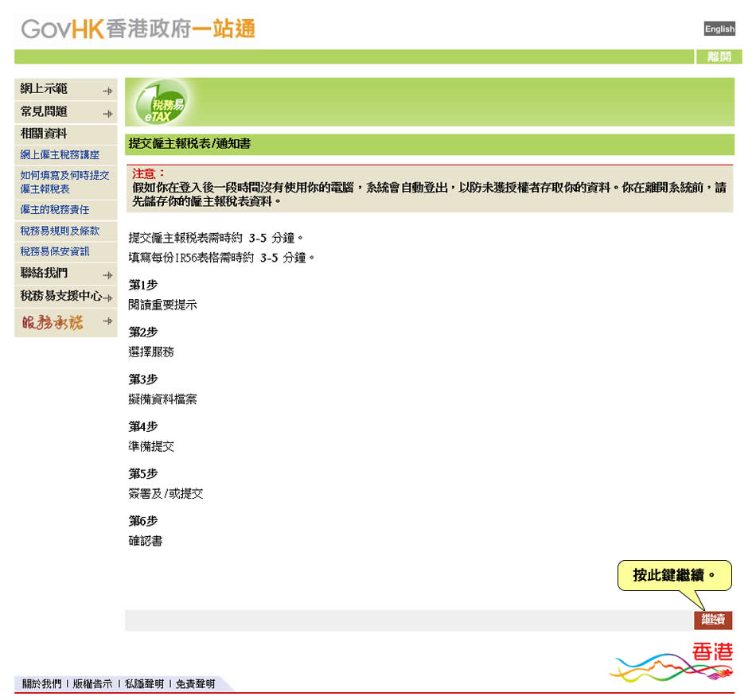756x700 pixels.
Task: Open the 網上示範 menu item
Action: pyautogui.click(x=44, y=89)
